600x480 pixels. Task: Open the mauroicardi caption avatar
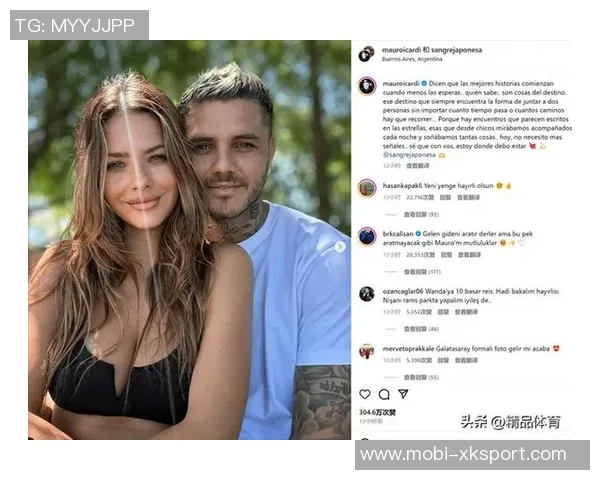[367, 86]
